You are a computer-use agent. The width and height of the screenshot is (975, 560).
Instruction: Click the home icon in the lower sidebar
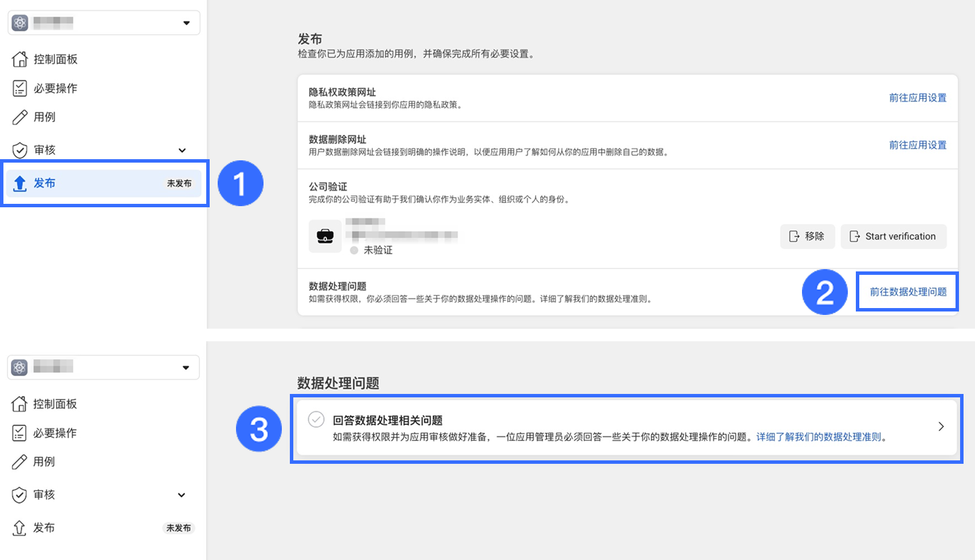(19, 404)
